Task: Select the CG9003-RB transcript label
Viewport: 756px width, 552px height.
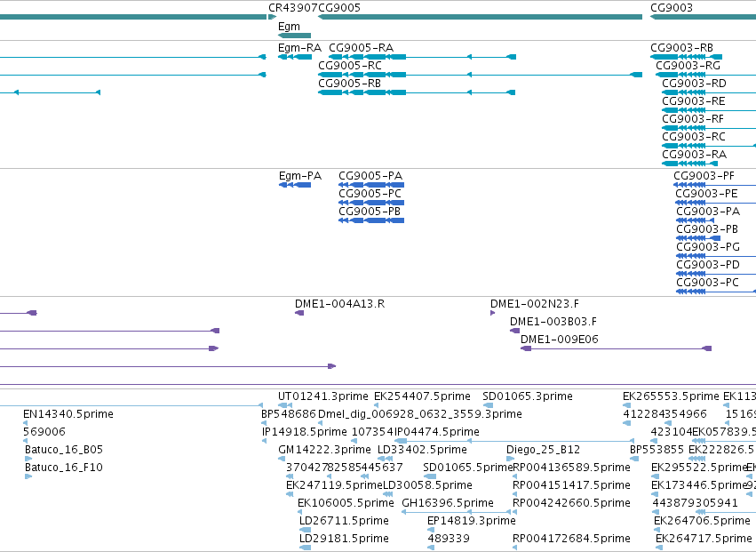Action: 681,48
